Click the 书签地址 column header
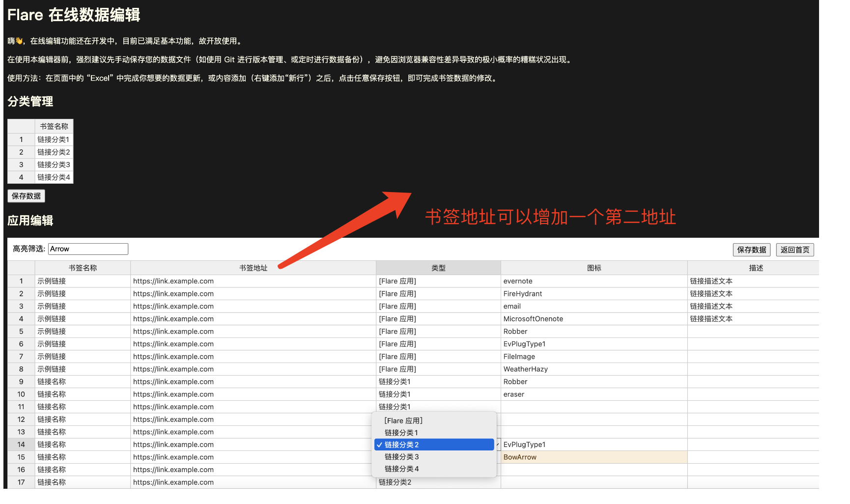This screenshot has width=850, height=504. point(253,268)
